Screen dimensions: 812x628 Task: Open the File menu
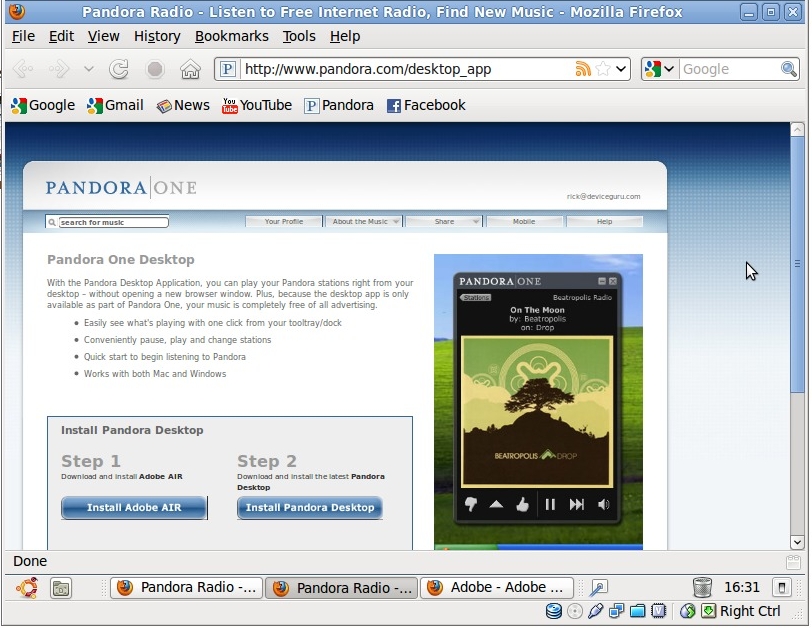[23, 36]
